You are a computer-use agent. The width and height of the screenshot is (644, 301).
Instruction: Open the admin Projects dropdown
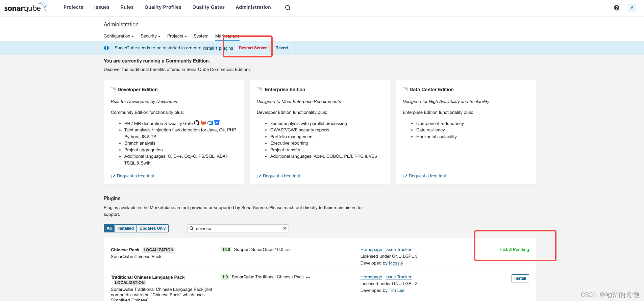click(177, 36)
